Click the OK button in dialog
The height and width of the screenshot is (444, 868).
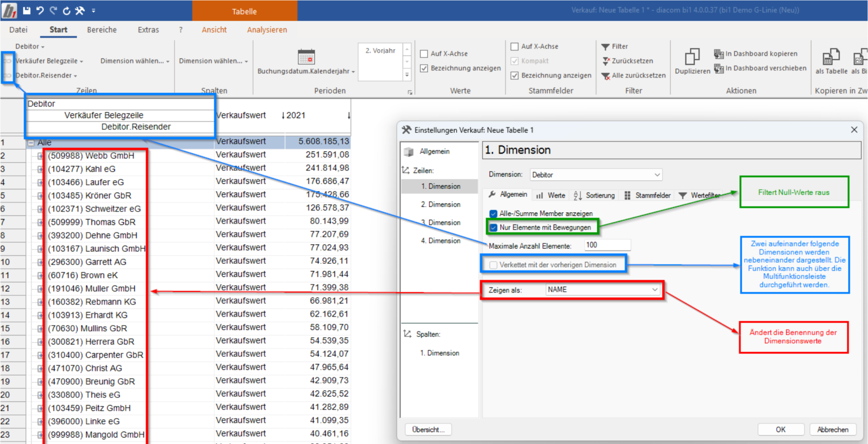point(781,430)
